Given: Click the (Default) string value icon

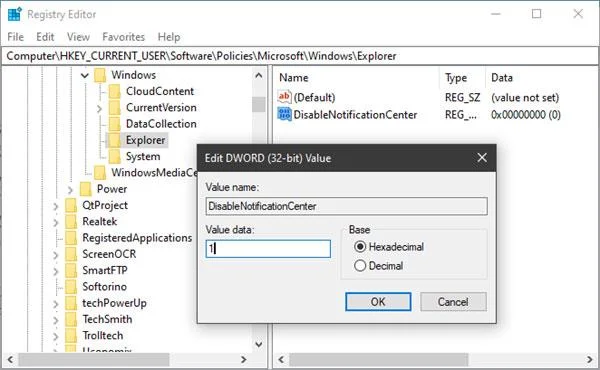Looking at the screenshot, I should 284,97.
